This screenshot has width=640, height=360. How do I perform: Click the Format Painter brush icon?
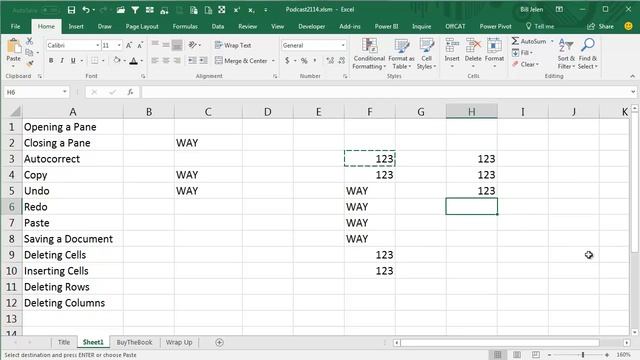[x=29, y=64]
